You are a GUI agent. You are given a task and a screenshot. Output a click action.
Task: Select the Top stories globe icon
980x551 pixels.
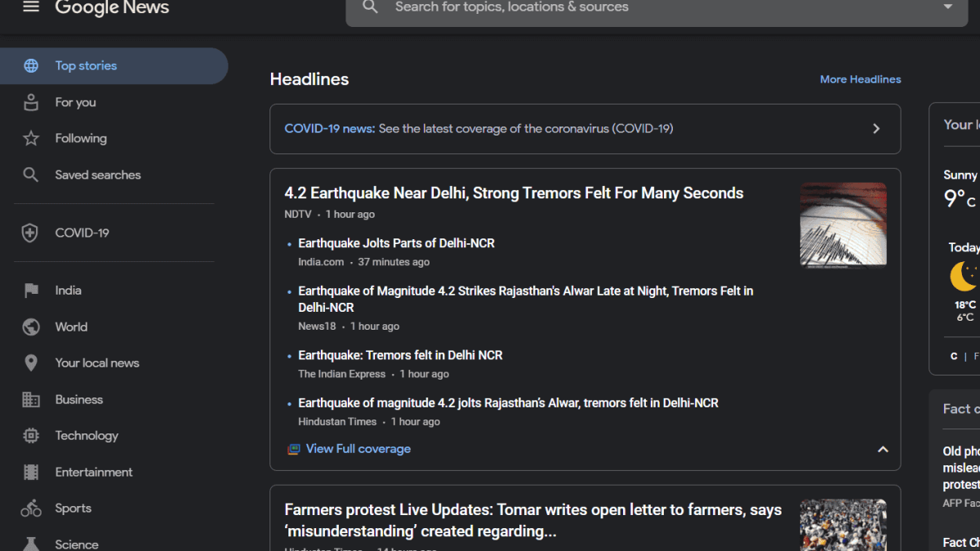[x=31, y=66]
